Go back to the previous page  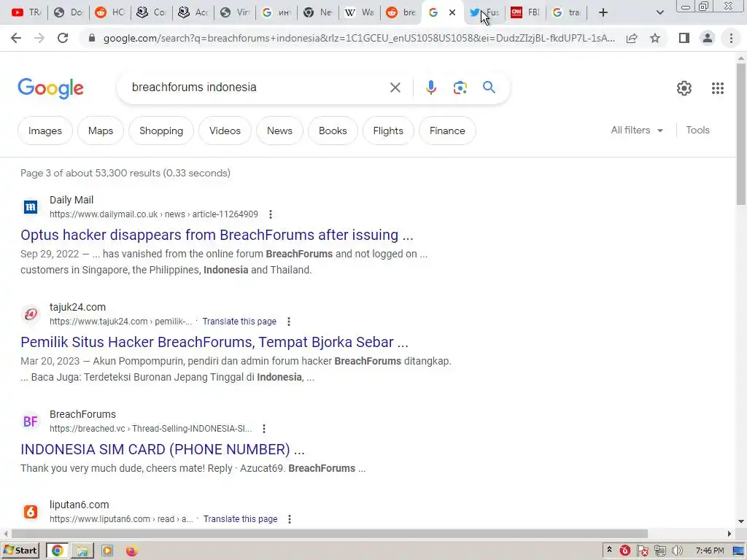click(16, 38)
